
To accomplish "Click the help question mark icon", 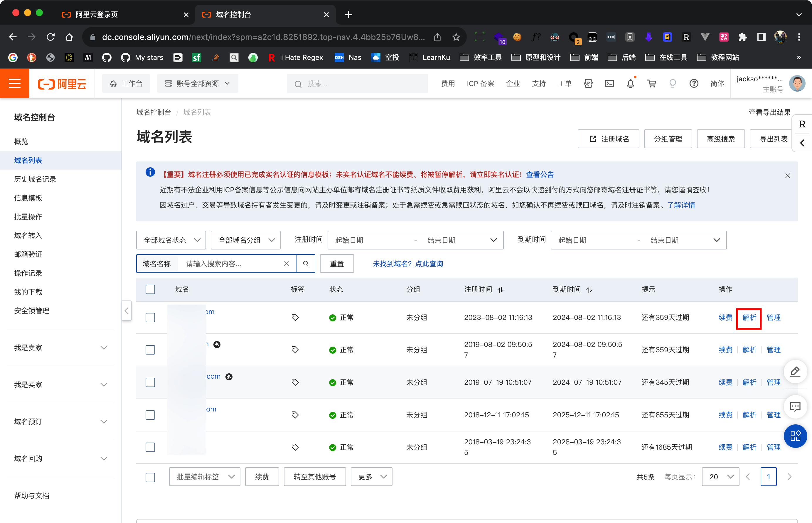I will [x=694, y=84].
